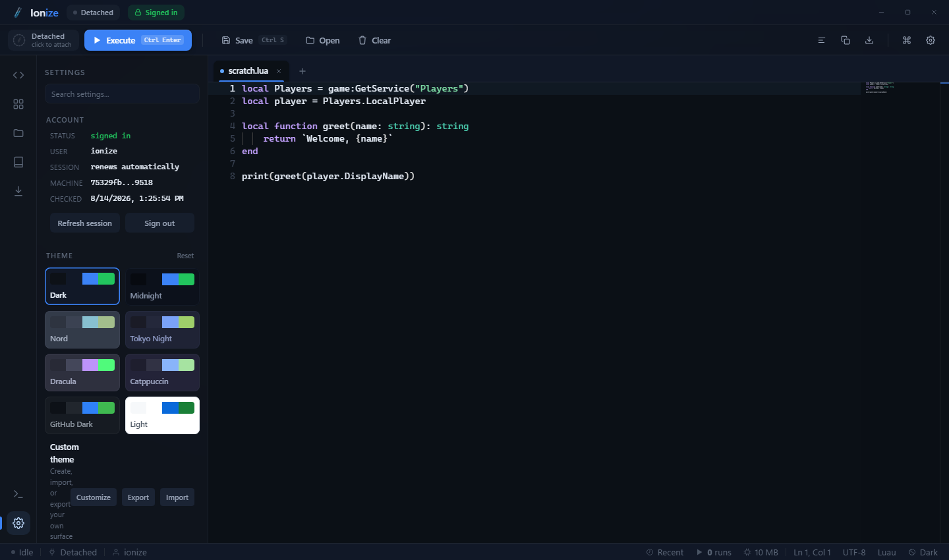Click the Signed in badge
The height and width of the screenshot is (560, 949).
pos(156,13)
